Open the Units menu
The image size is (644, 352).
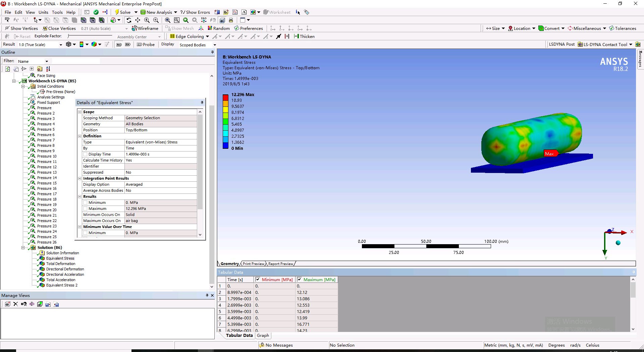pyautogui.click(x=43, y=12)
